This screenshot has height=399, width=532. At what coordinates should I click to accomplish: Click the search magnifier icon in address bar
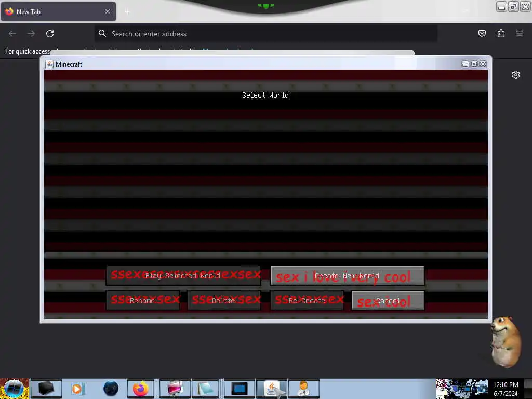pyautogui.click(x=102, y=33)
